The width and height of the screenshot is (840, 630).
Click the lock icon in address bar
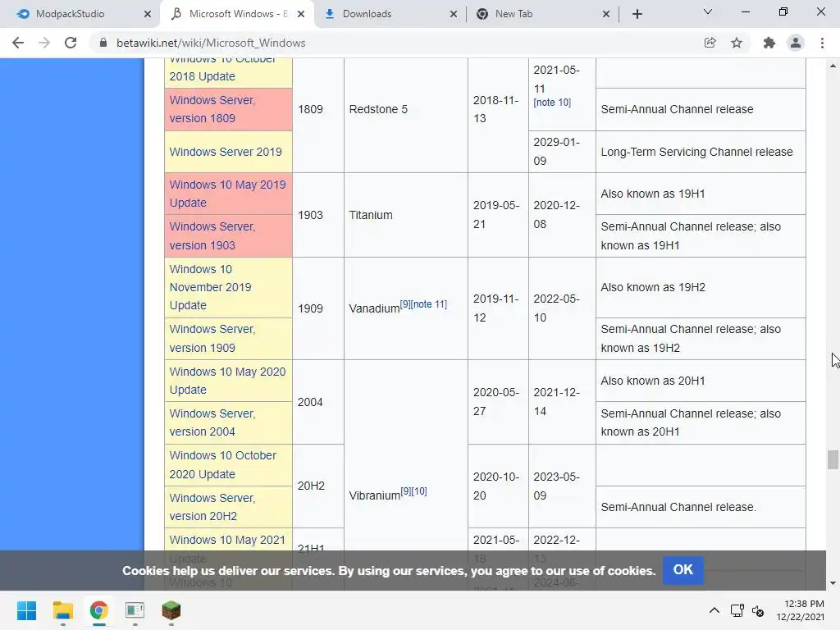(x=103, y=43)
